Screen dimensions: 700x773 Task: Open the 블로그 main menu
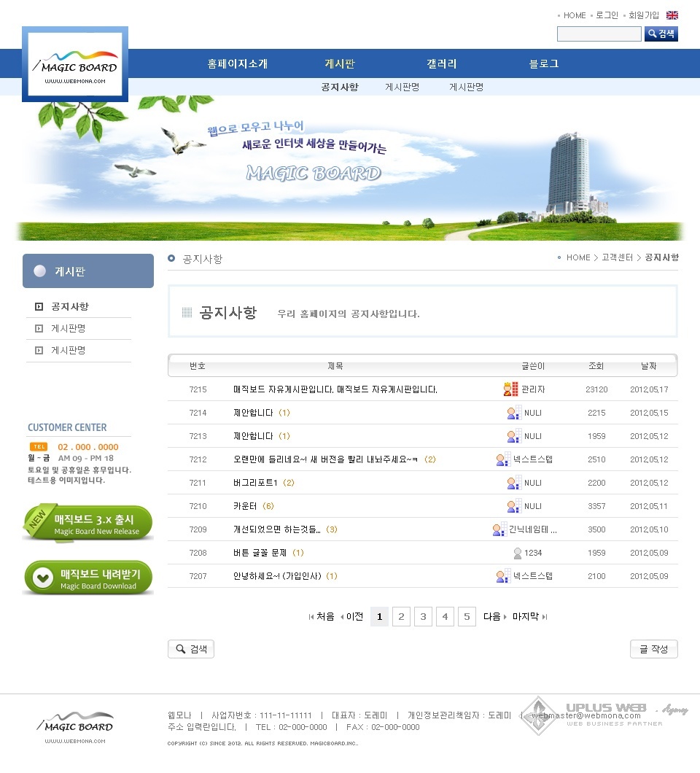pos(544,63)
